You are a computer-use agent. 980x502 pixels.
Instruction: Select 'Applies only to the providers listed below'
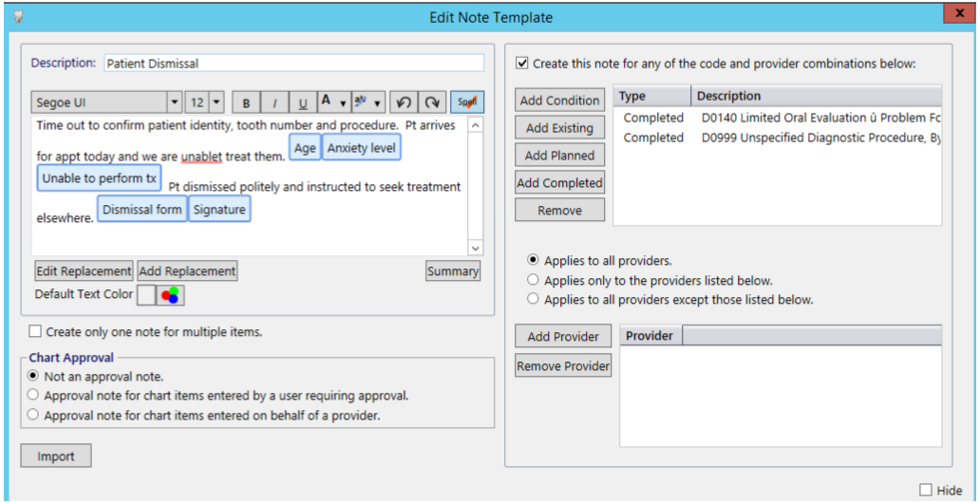pos(533,280)
